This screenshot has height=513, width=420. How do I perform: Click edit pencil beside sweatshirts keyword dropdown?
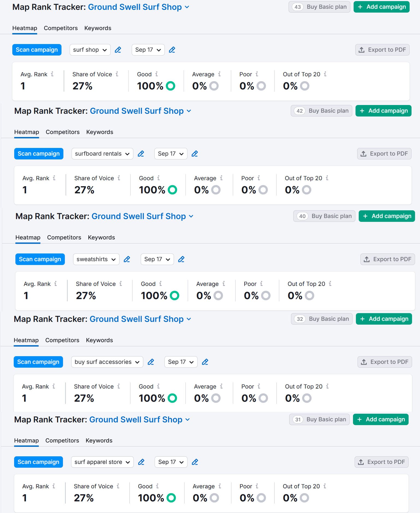pyautogui.click(x=127, y=259)
